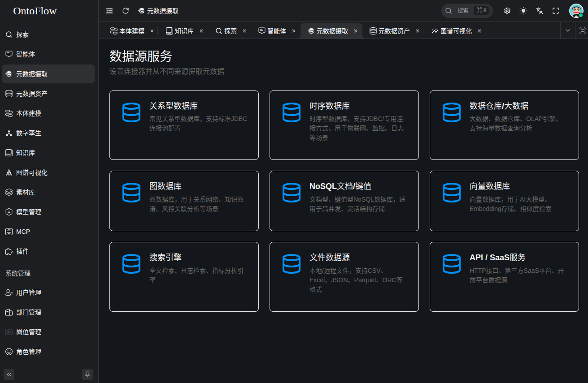This screenshot has width=588, height=383.
Task: Maximize content area icon beside tabs
Action: click(583, 30)
